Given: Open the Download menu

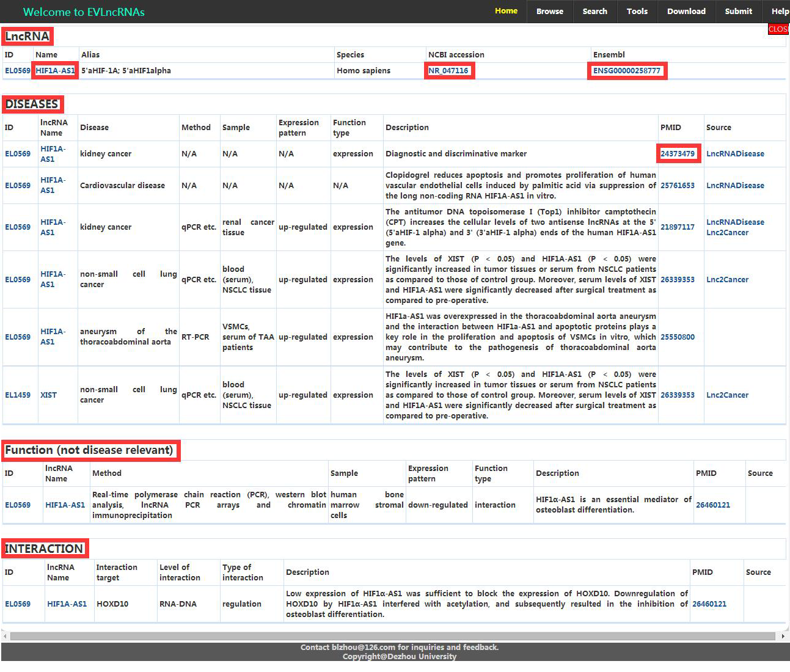Looking at the screenshot, I should [686, 11].
